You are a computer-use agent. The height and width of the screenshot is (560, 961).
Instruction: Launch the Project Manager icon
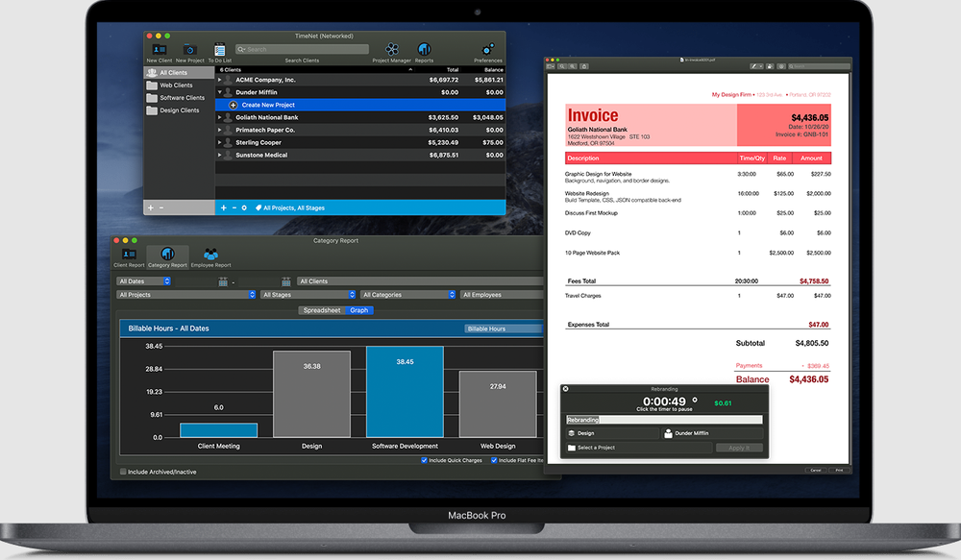[x=392, y=49]
